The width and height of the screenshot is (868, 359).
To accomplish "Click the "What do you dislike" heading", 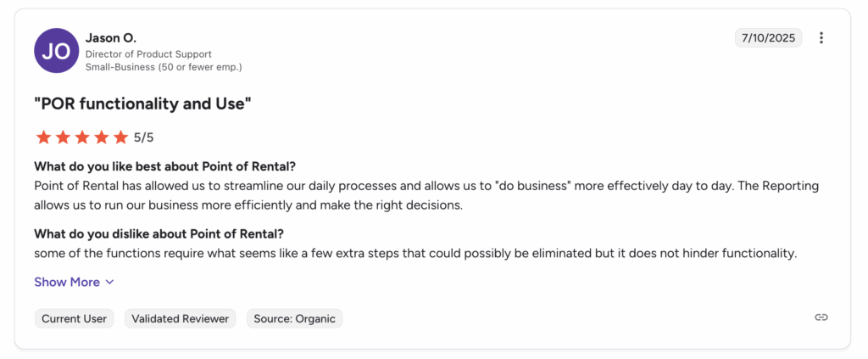I will [x=159, y=233].
